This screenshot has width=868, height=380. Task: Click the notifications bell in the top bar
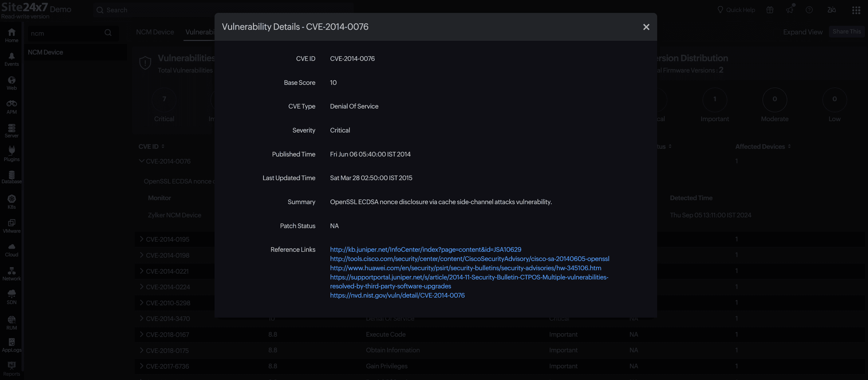pyautogui.click(x=790, y=10)
